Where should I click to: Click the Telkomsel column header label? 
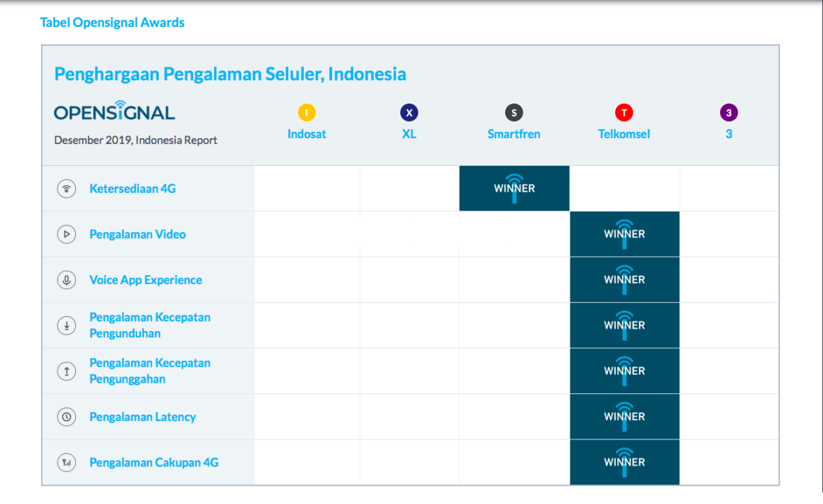coord(624,133)
